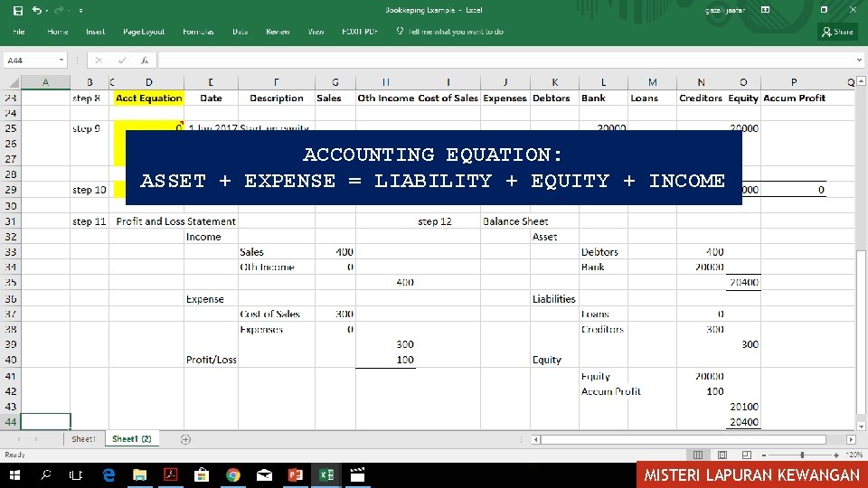Open the File menu

[19, 32]
